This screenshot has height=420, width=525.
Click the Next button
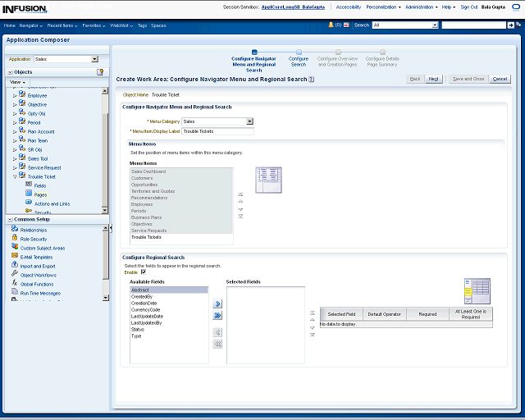434,79
